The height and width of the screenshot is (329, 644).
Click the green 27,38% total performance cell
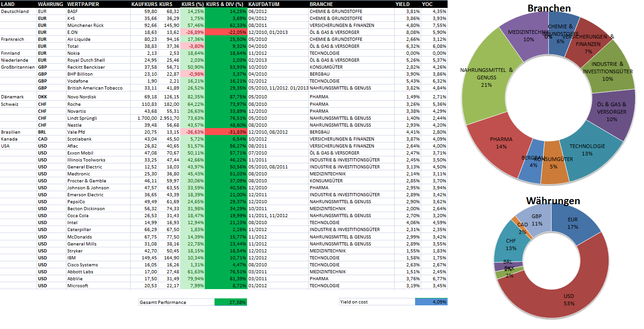pos(231,302)
